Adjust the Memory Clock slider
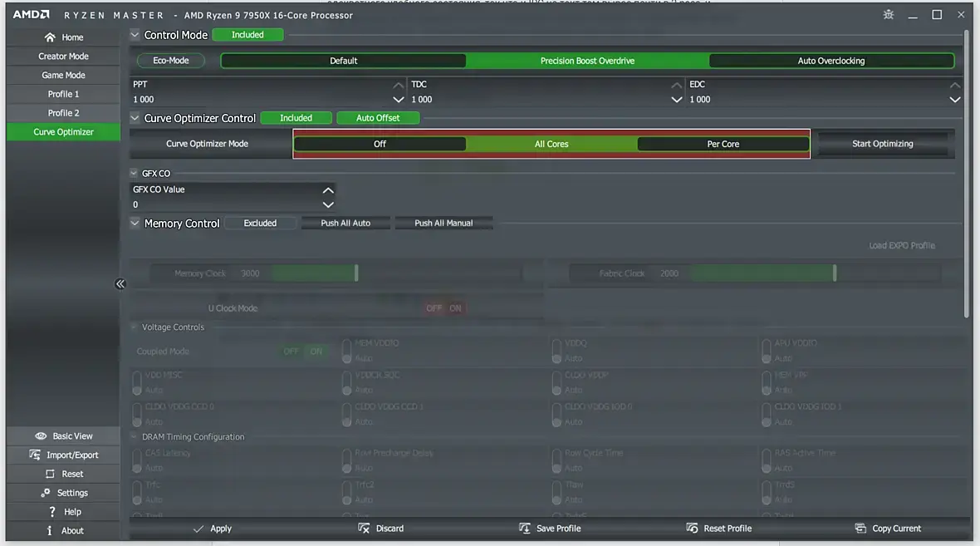This screenshot has width=980, height=546. [356, 273]
